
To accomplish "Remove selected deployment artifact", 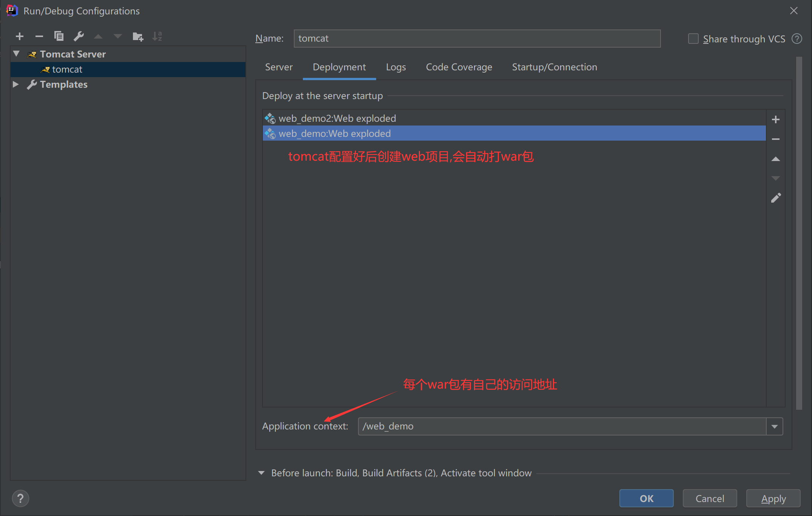I will coord(776,139).
